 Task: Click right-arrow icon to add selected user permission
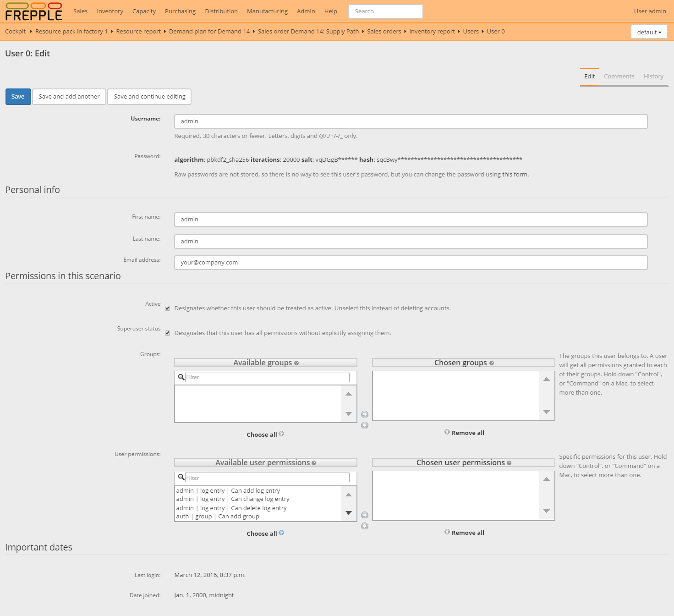pos(365,515)
